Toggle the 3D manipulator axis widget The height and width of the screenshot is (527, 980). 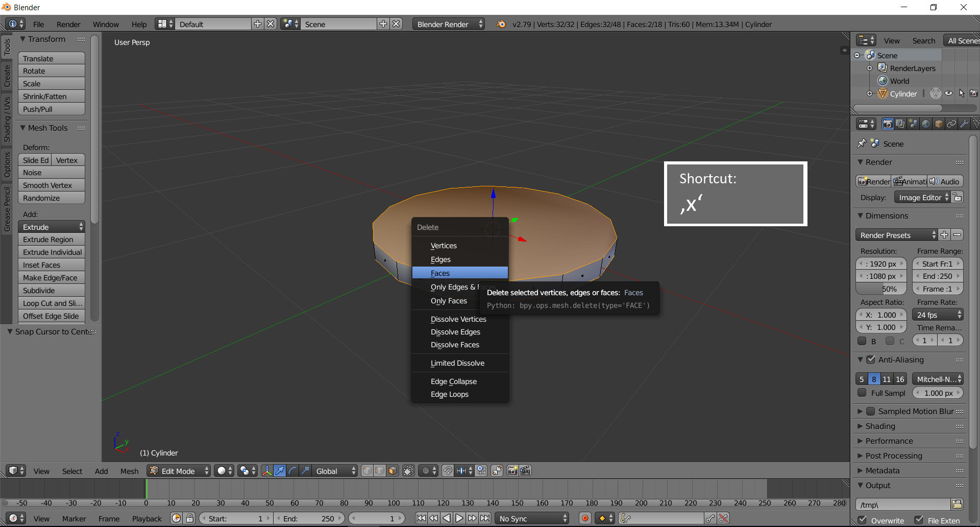point(267,471)
